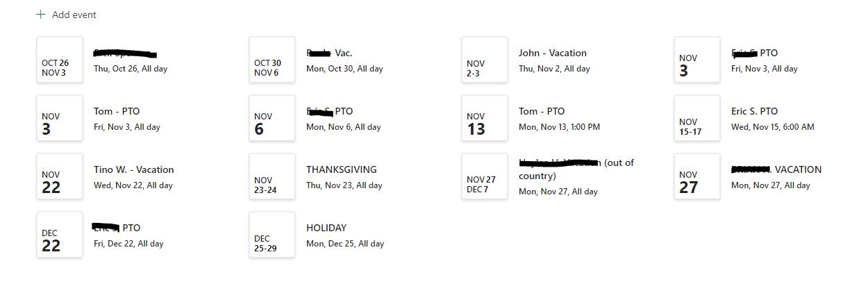Image resolution: width=868 pixels, height=284 pixels.
Task: Open the HOLIDAY event title
Action: coord(326,228)
